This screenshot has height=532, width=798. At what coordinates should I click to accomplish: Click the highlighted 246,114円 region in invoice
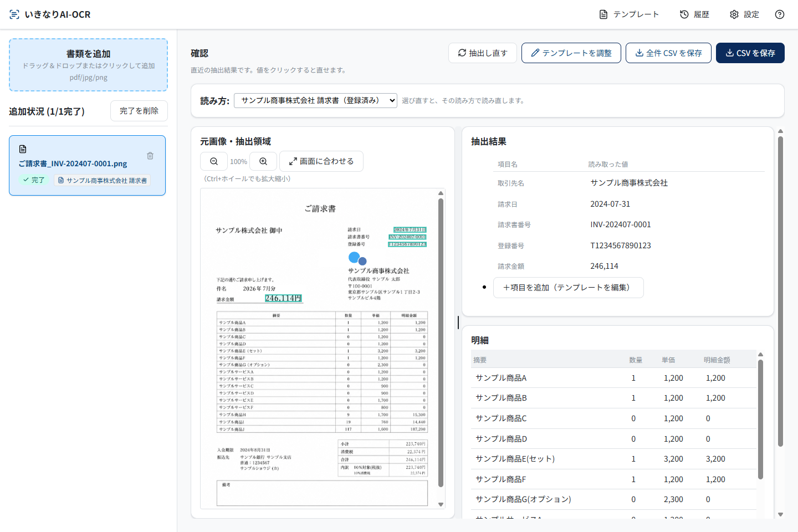[x=283, y=298]
